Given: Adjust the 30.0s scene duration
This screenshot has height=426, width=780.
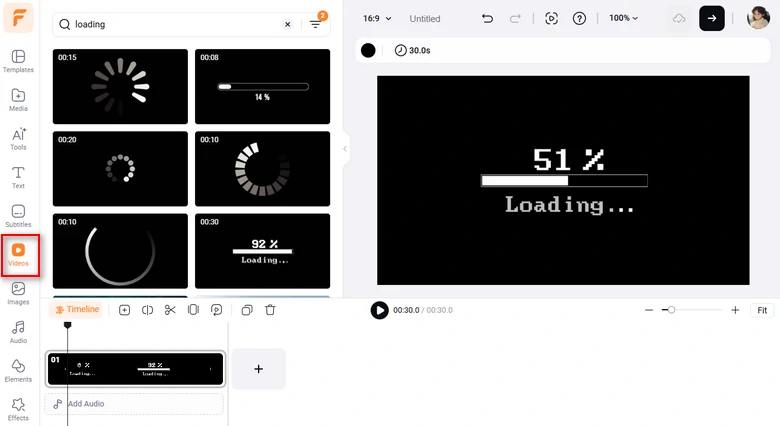Looking at the screenshot, I should click(x=412, y=50).
